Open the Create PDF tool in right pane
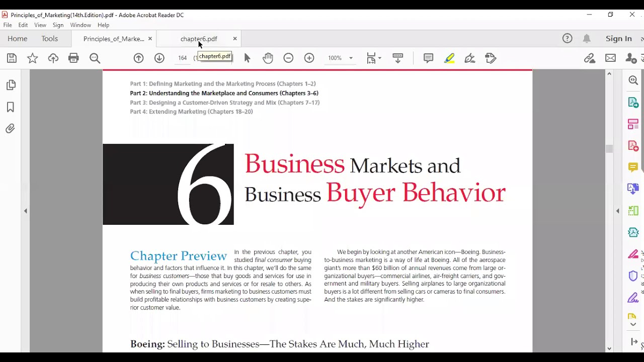This screenshot has width=644, height=362. pyautogui.click(x=633, y=146)
